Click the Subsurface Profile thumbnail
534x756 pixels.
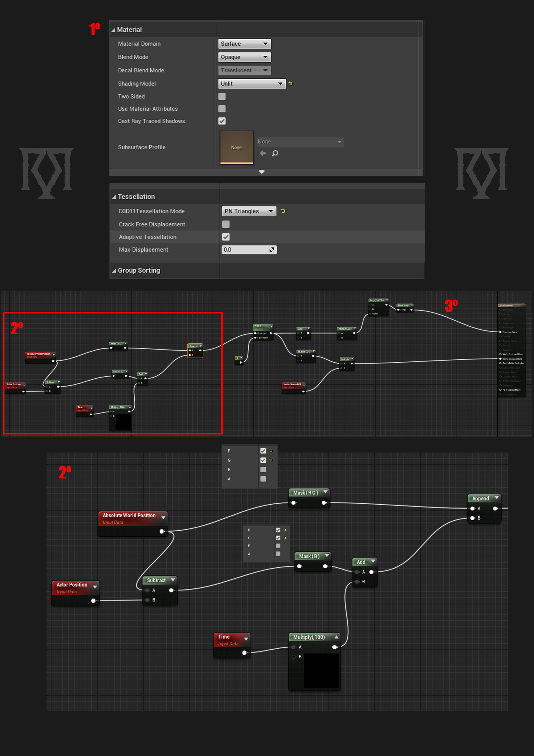[x=236, y=148]
